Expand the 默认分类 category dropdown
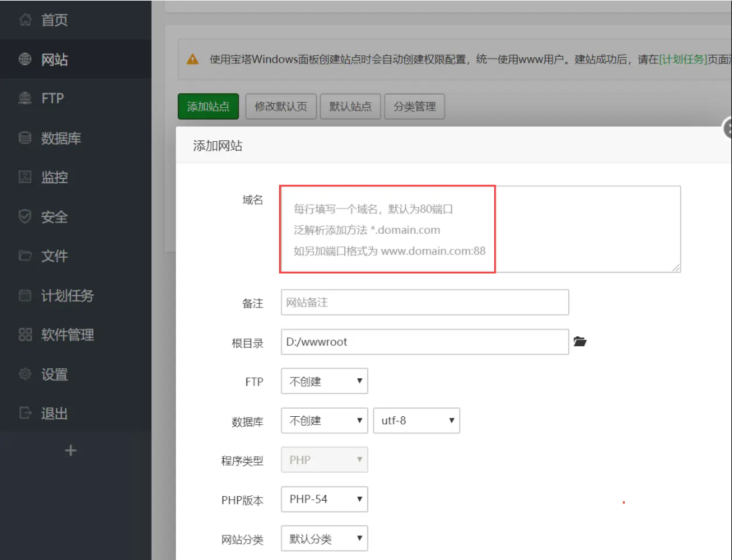Image resolution: width=732 pixels, height=560 pixels. pos(324,539)
